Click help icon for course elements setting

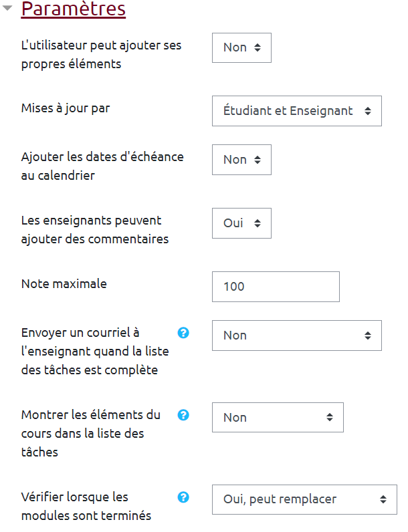click(x=183, y=414)
